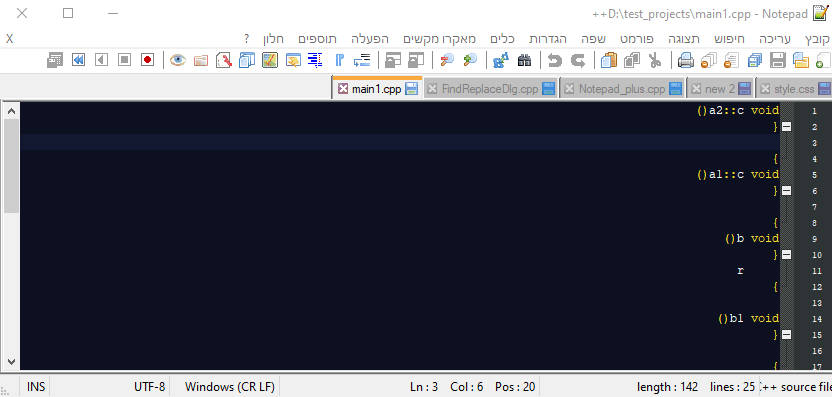
Task: Toggle file Monitoring eye icon
Action: pos(178,60)
